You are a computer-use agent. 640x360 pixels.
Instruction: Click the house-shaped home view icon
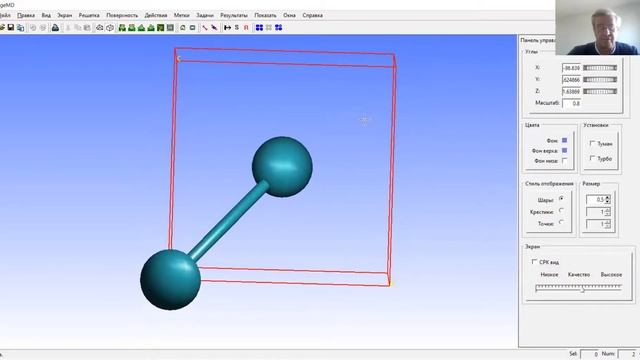pos(182,27)
